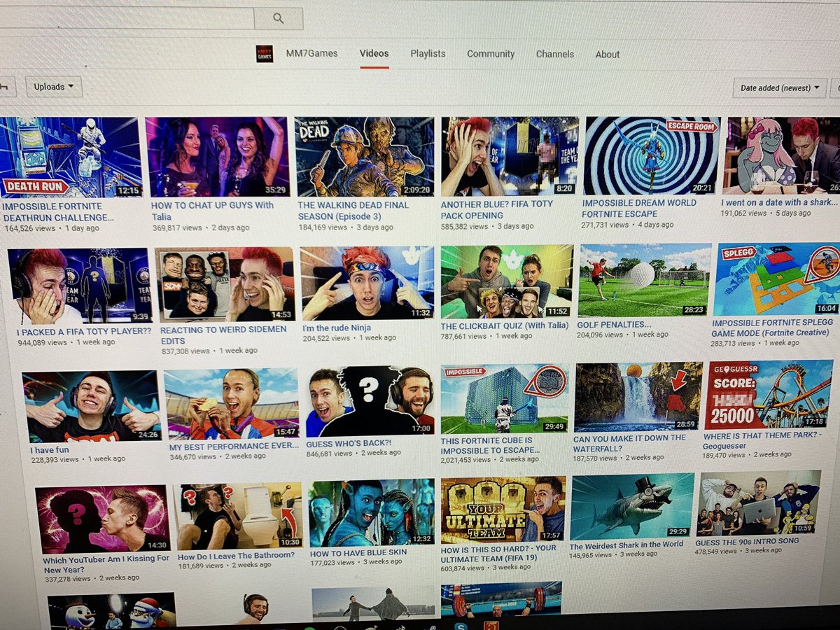Expand the Uploads dropdown
The height and width of the screenshot is (630, 840).
tap(54, 87)
